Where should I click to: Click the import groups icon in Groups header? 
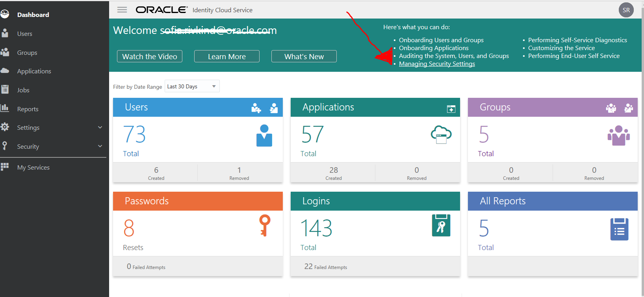pyautogui.click(x=629, y=108)
